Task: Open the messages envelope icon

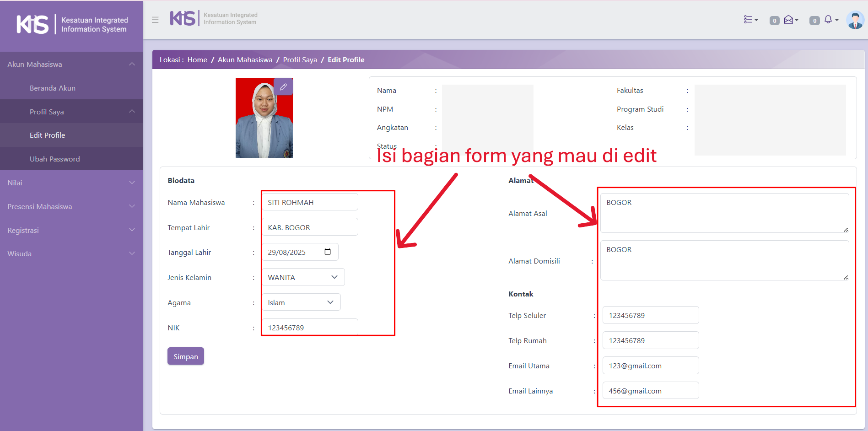Action: [x=789, y=20]
